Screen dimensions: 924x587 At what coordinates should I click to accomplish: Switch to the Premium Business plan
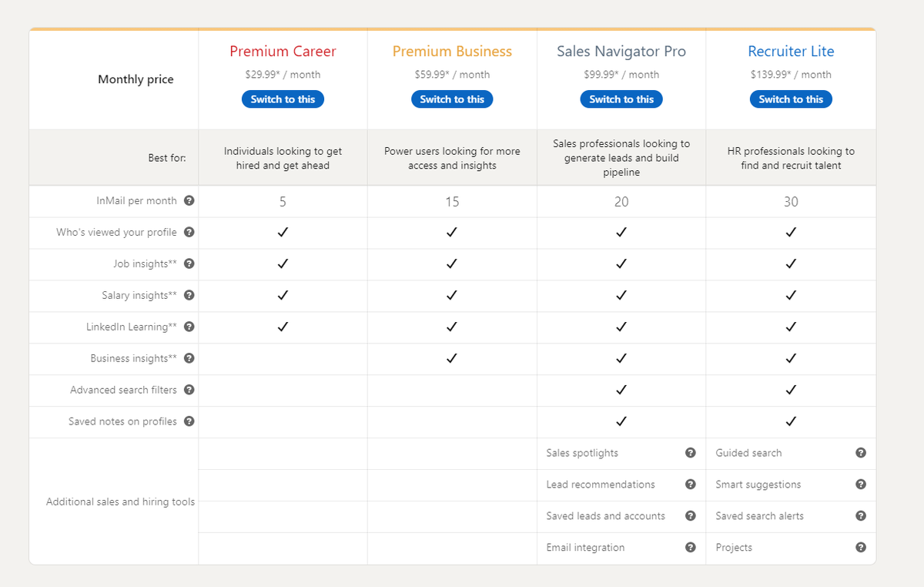(x=452, y=99)
